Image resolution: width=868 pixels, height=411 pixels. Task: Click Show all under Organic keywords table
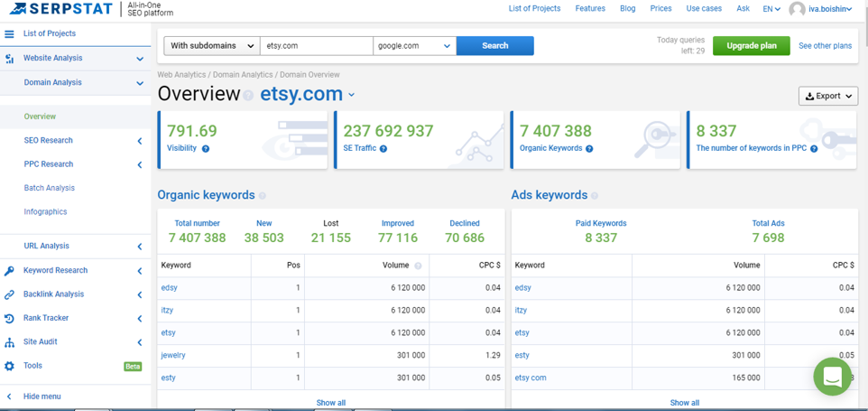331,403
